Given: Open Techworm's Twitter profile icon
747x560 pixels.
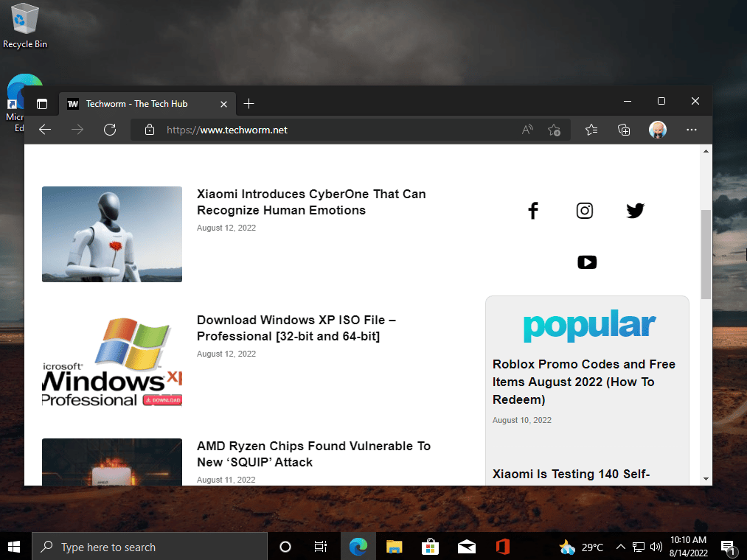Looking at the screenshot, I should coord(635,211).
